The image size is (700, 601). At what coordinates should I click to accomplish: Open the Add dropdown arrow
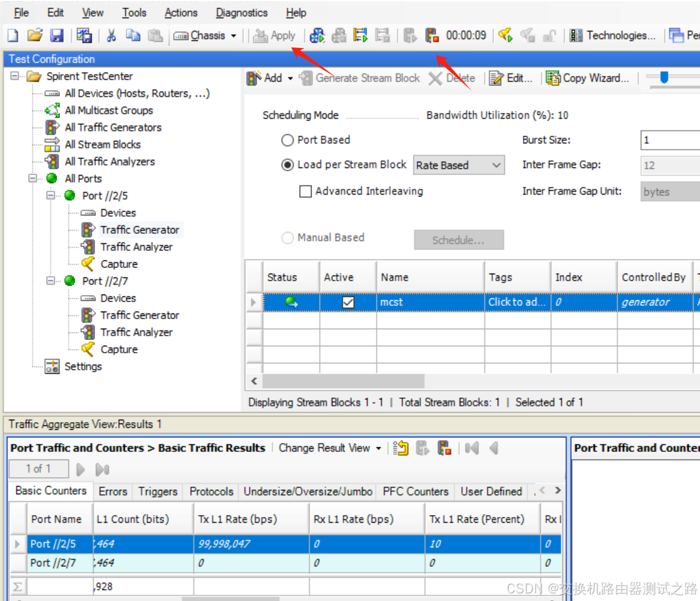[x=290, y=78]
